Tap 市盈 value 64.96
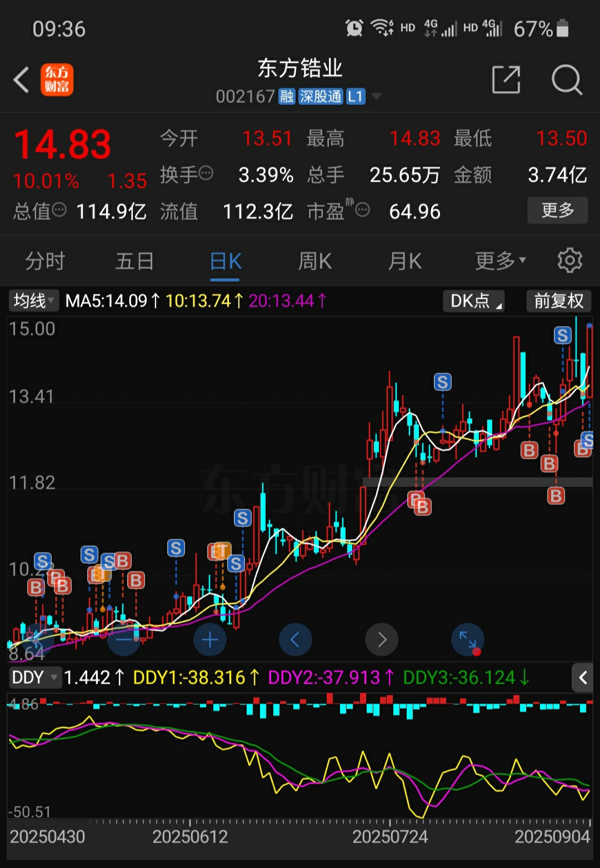The image size is (600, 868). [x=415, y=211]
